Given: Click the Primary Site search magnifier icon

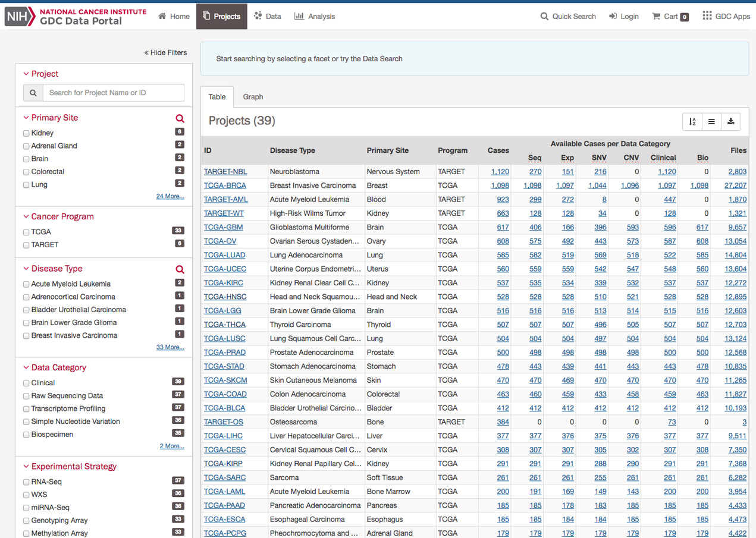Looking at the screenshot, I should click(x=180, y=118).
